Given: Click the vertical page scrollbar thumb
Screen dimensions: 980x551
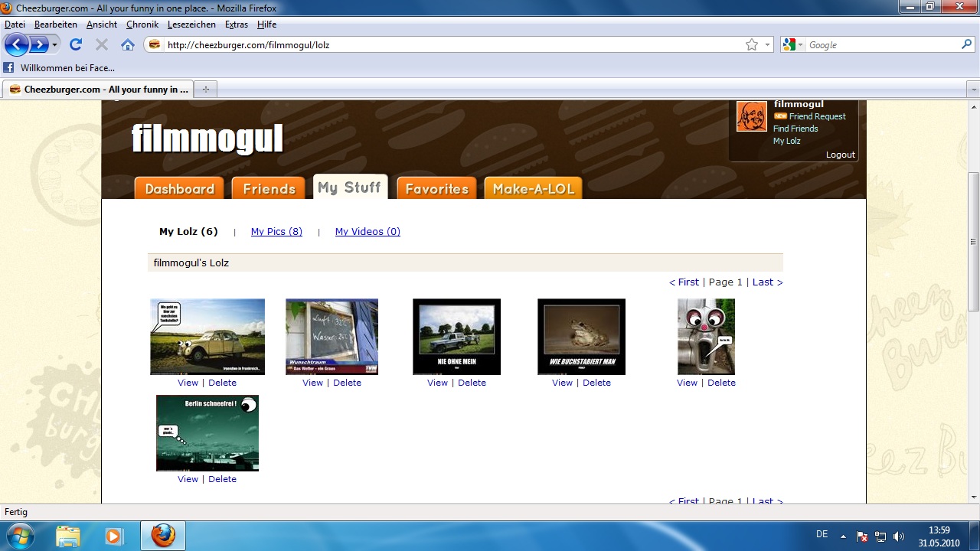Looking at the screenshot, I should click(973, 241).
